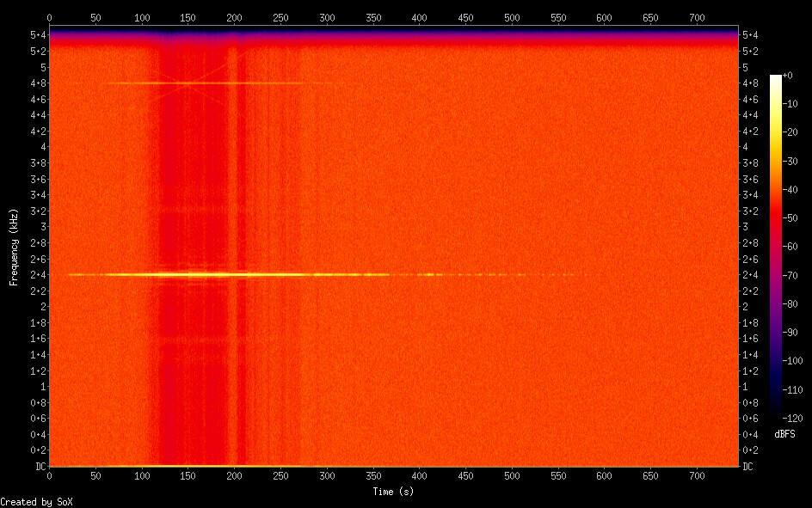Click the "Frequency (kHz)" vertical axis label
The width and height of the screenshot is (812, 508).
click(x=14, y=248)
